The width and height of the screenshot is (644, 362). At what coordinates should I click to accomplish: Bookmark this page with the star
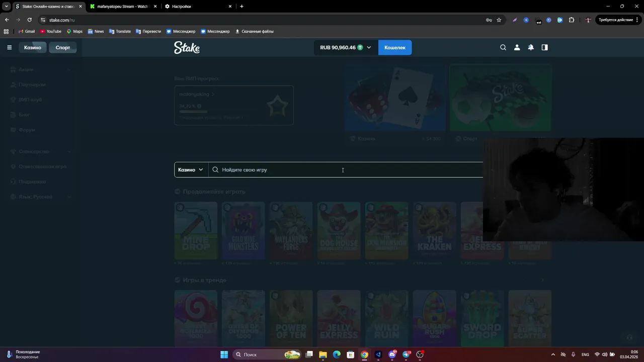499,20
